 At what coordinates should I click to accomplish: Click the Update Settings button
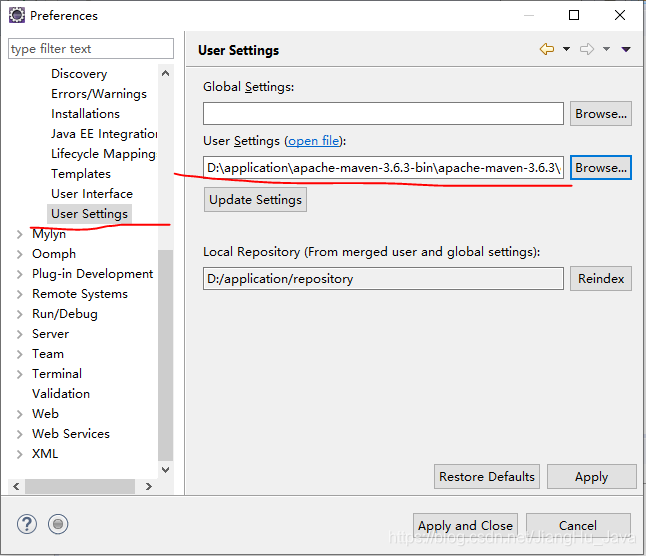255,200
